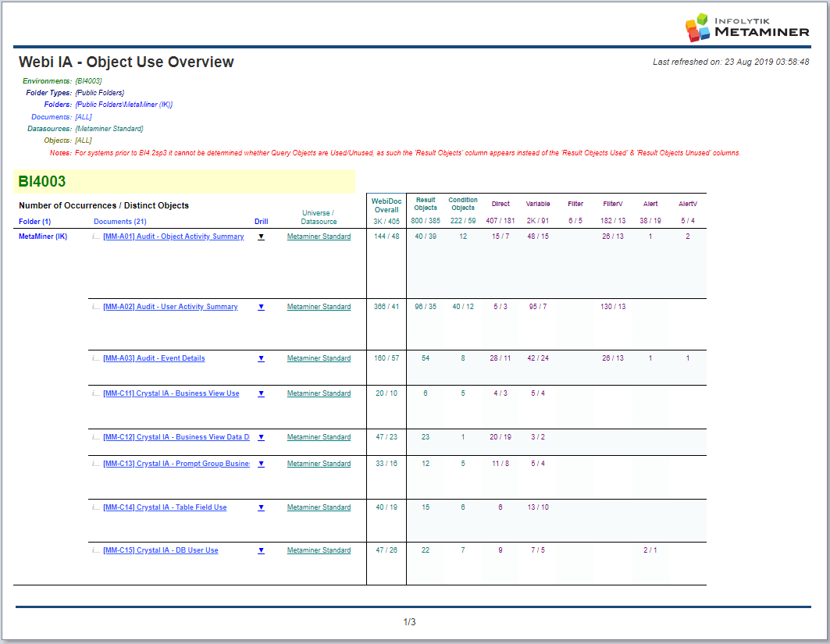830x644 pixels.
Task: Click Metaminer Standard link in MM-C15 row
Action: (319, 550)
